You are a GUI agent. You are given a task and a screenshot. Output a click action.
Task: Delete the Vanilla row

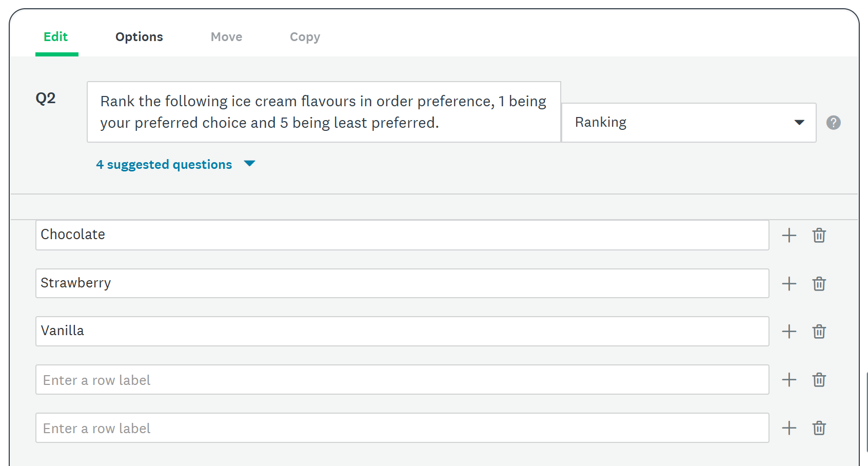click(819, 332)
